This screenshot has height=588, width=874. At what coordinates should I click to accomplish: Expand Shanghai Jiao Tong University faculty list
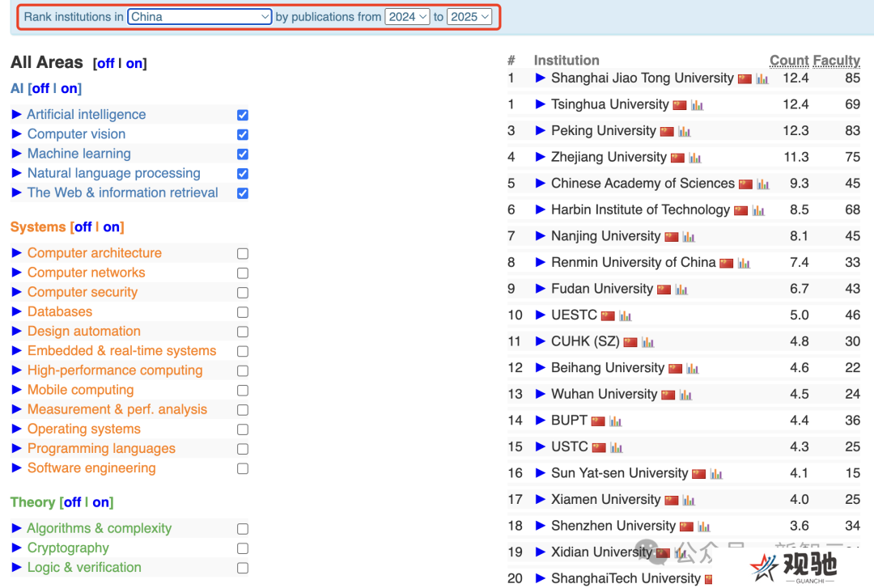point(540,78)
